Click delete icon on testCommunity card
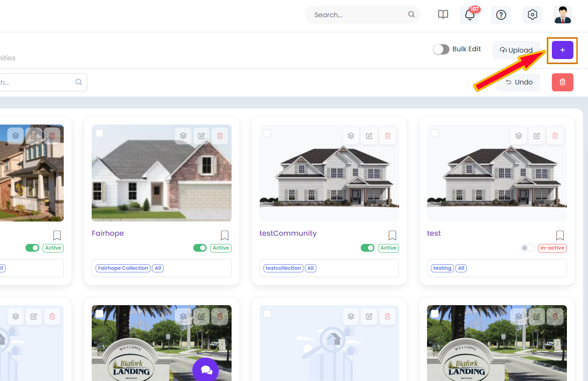 coord(387,136)
